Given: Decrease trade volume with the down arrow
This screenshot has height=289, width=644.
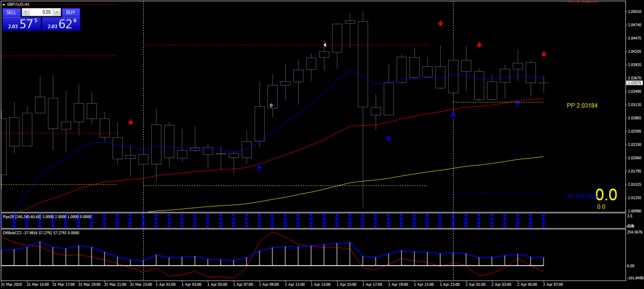Looking at the screenshot, I should click(x=26, y=12).
